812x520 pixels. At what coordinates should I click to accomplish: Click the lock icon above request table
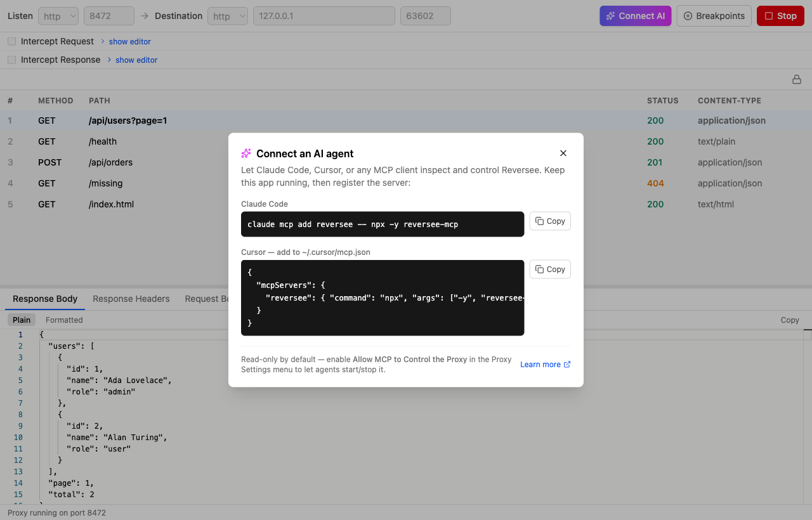click(797, 79)
